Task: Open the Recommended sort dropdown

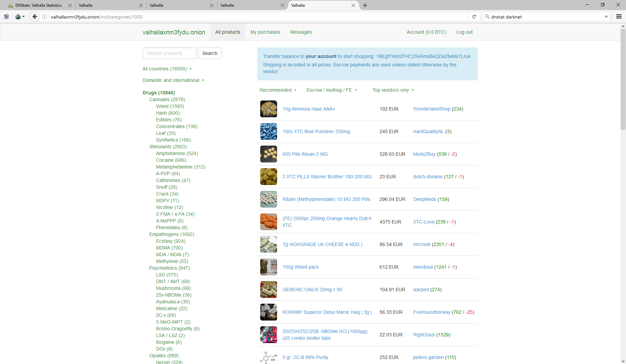Action: (278, 90)
